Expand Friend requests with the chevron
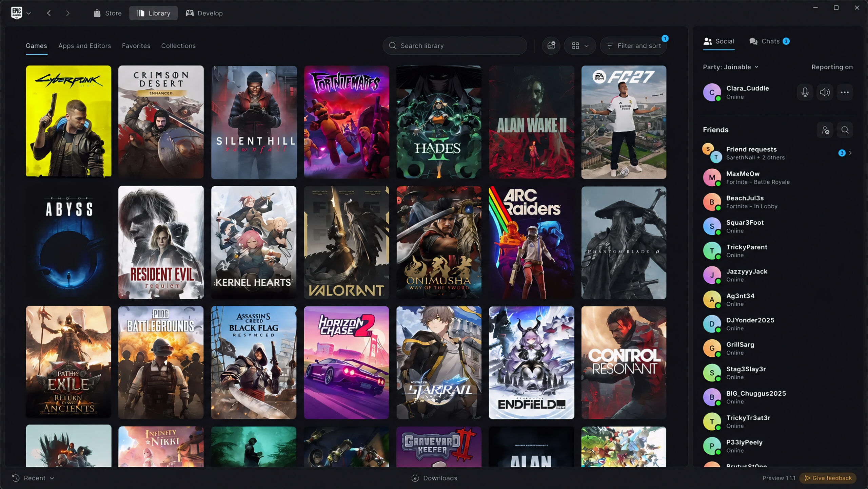Screen dimensions: 868x489 tap(850, 153)
